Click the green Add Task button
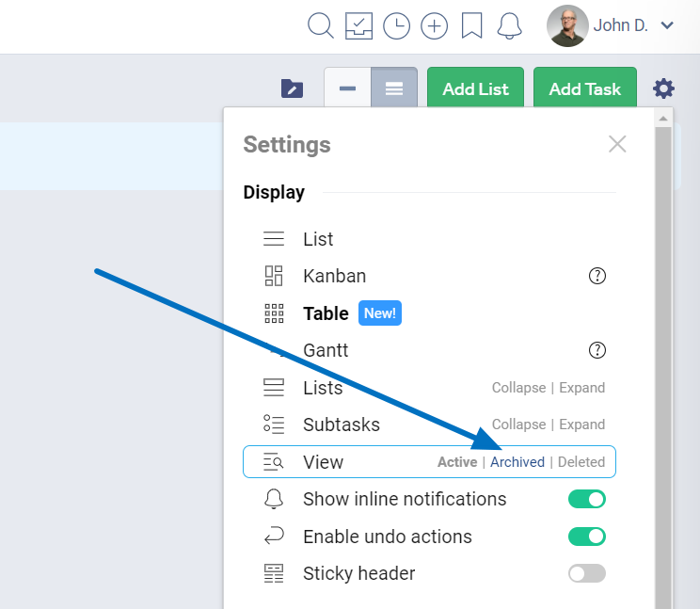 (x=584, y=88)
